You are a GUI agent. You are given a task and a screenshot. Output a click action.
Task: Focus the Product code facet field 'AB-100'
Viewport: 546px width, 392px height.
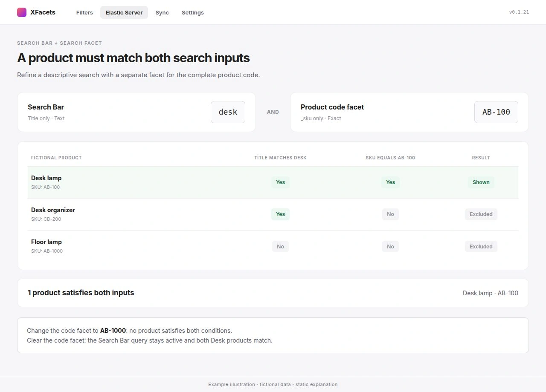pos(496,112)
